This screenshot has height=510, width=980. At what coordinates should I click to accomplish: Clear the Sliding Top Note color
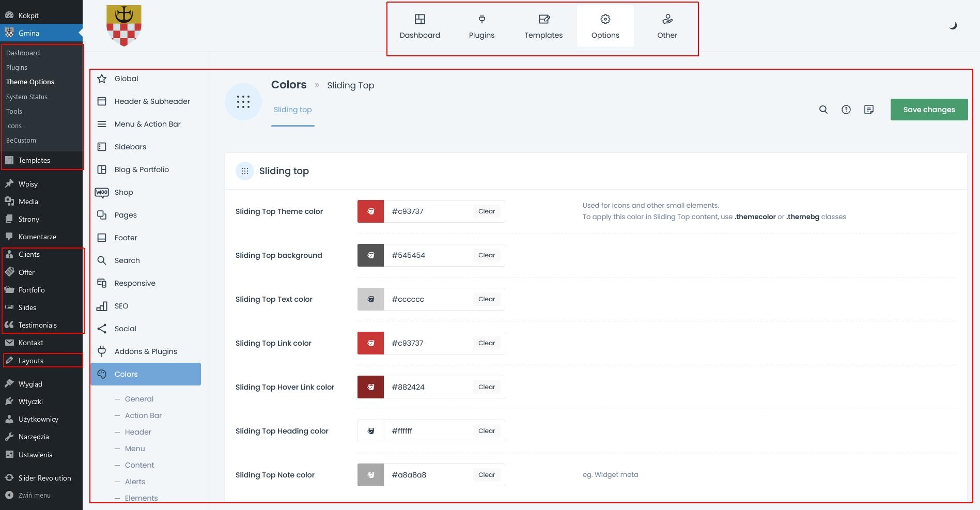[x=487, y=475]
